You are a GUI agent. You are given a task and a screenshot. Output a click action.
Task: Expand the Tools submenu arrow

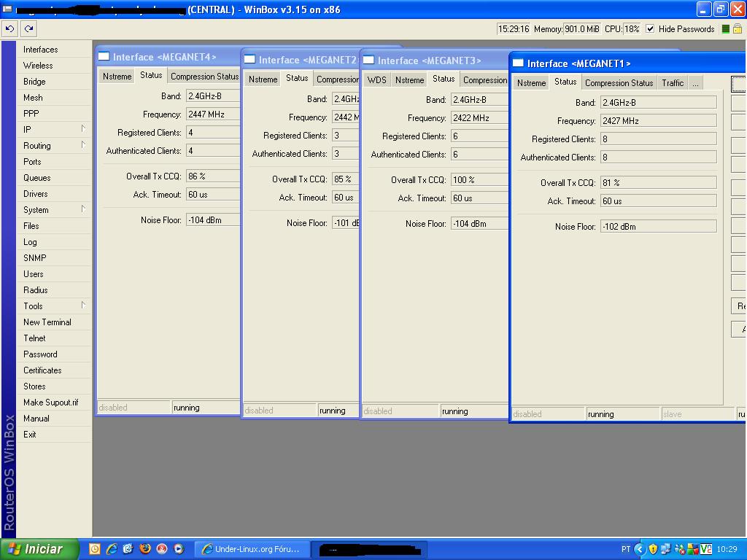pyautogui.click(x=83, y=306)
